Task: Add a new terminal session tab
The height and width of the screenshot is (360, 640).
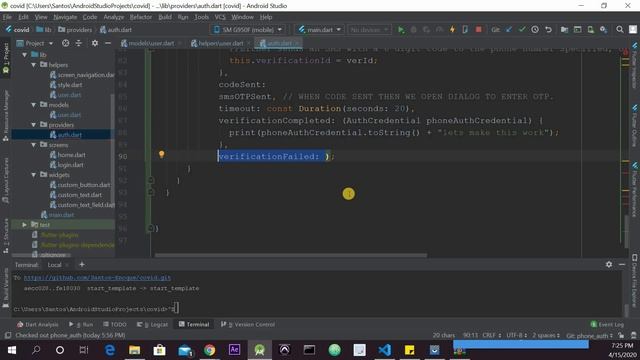Action: pos(82,264)
